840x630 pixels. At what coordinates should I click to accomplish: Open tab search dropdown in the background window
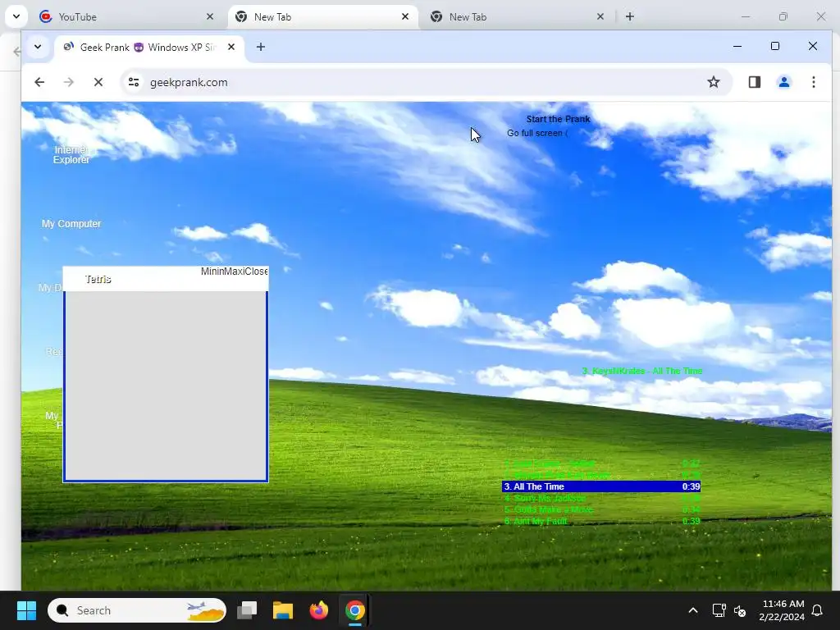coord(16,16)
